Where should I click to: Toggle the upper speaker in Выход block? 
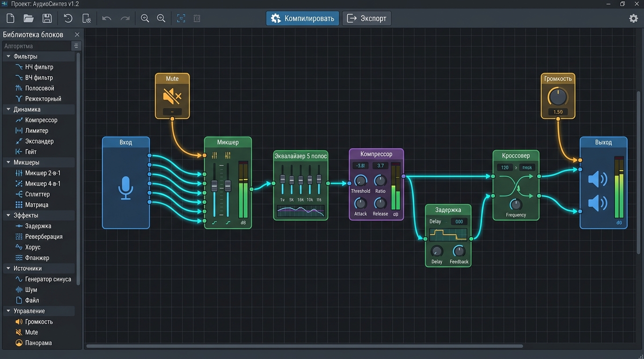point(598,179)
